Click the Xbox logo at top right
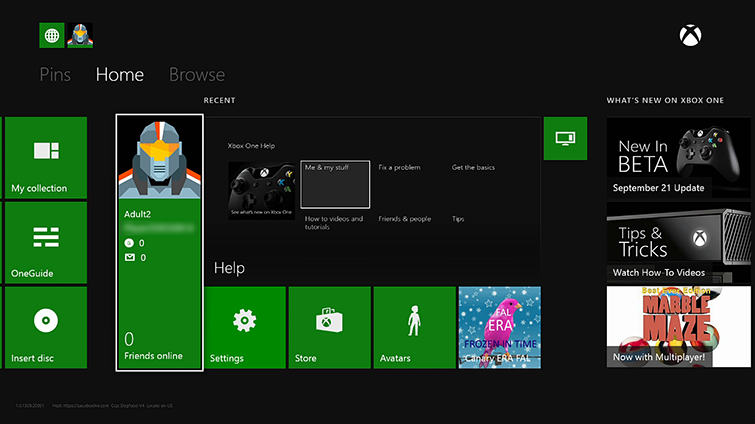 (690, 36)
